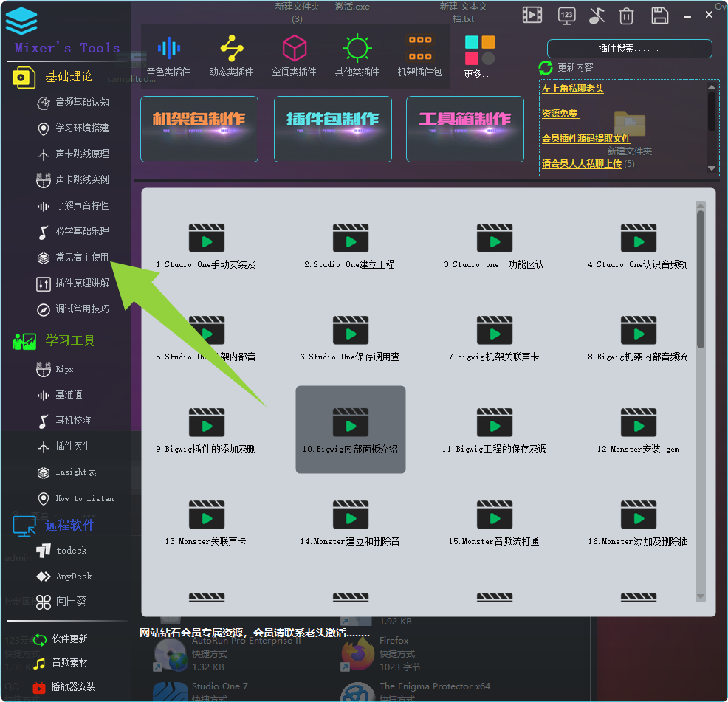
Task: Open 了解声音特性 in the sidebar
Action: (73, 206)
